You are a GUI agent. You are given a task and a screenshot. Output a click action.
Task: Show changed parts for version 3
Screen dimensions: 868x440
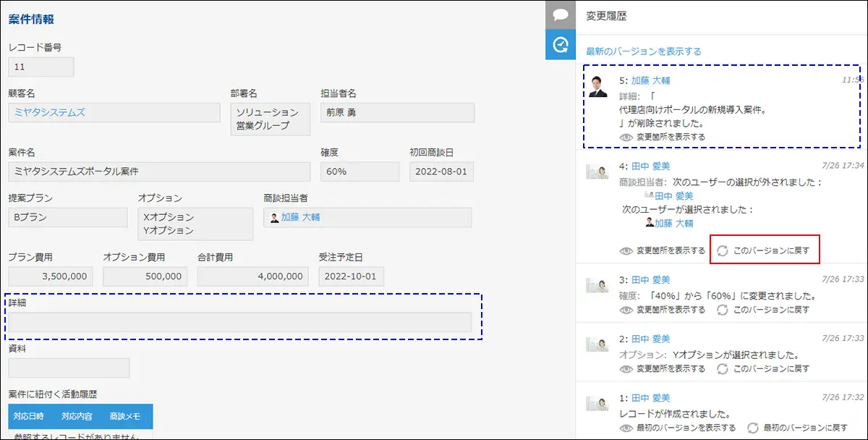tap(663, 310)
